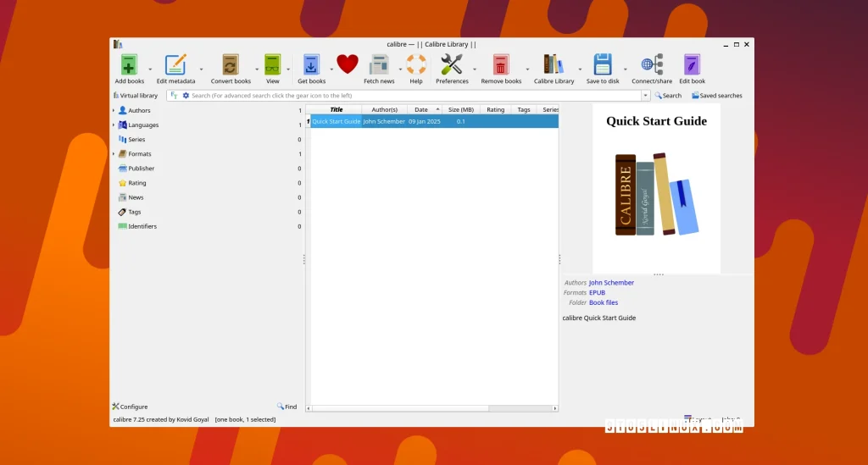Open the Save to disk dropdown arrow
The height and width of the screenshot is (465, 868).
click(625, 69)
